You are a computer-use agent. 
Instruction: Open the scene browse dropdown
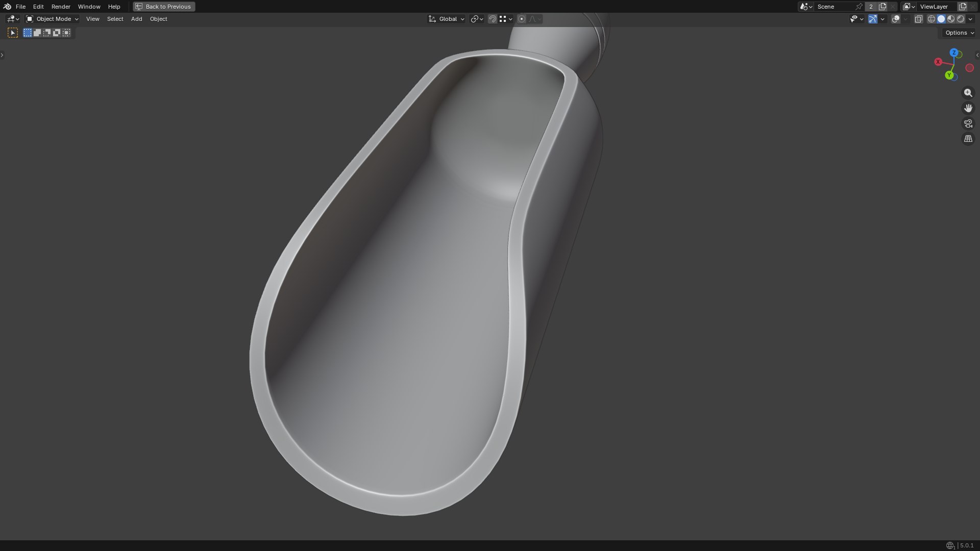(806, 7)
